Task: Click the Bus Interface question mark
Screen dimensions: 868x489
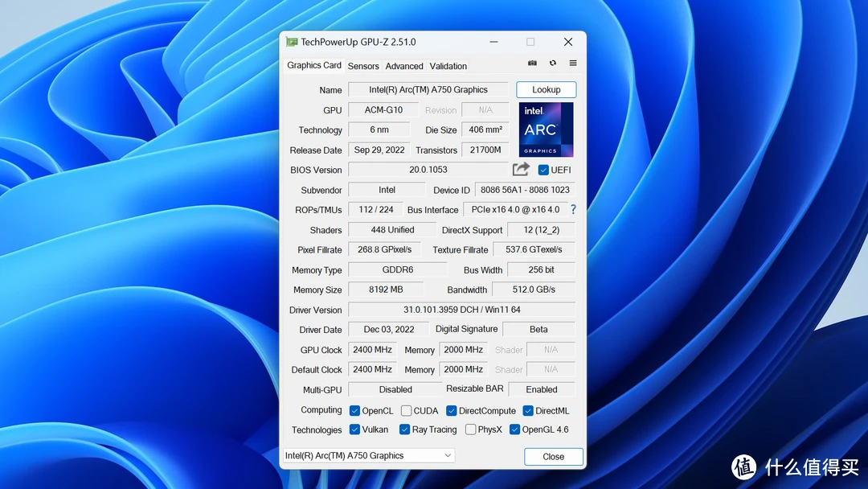Action: tap(573, 209)
